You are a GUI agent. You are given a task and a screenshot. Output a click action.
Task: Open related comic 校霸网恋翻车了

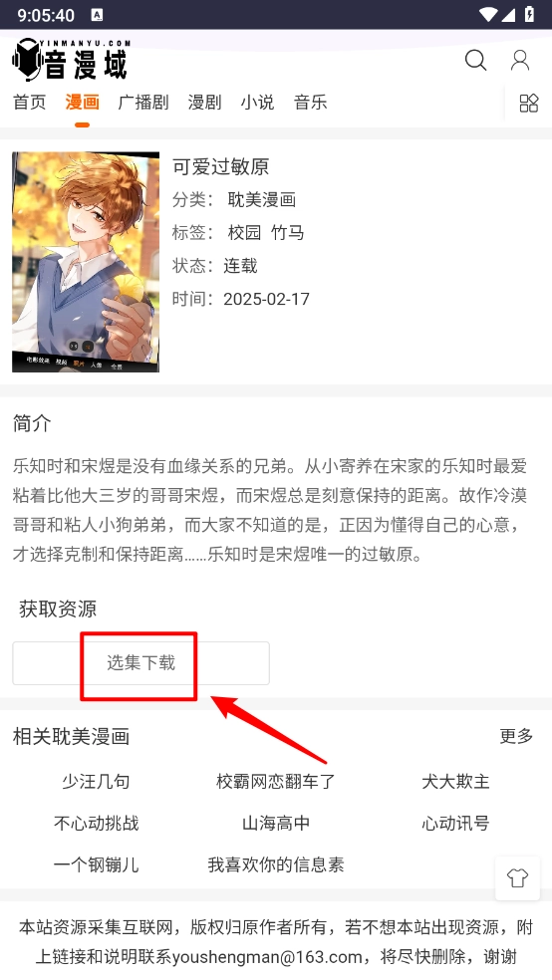point(276,781)
